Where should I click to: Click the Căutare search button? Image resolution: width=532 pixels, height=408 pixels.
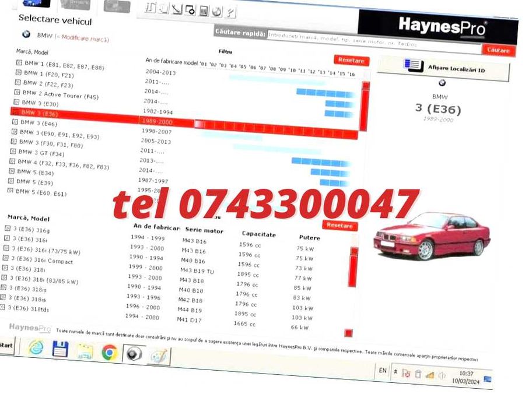498,51
